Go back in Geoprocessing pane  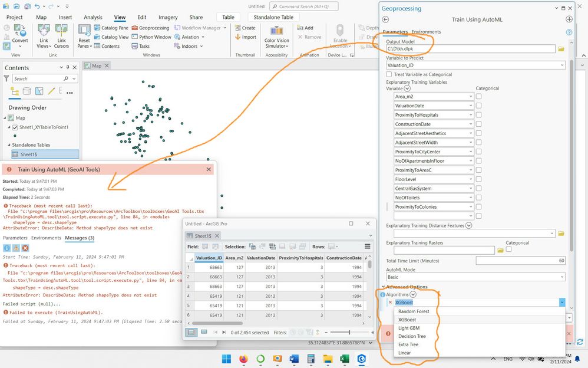point(385,19)
